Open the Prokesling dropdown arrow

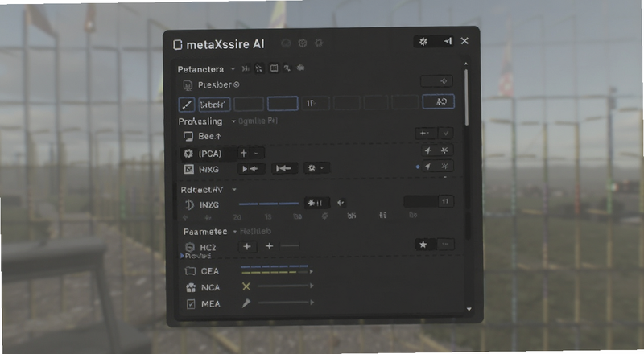233,121
